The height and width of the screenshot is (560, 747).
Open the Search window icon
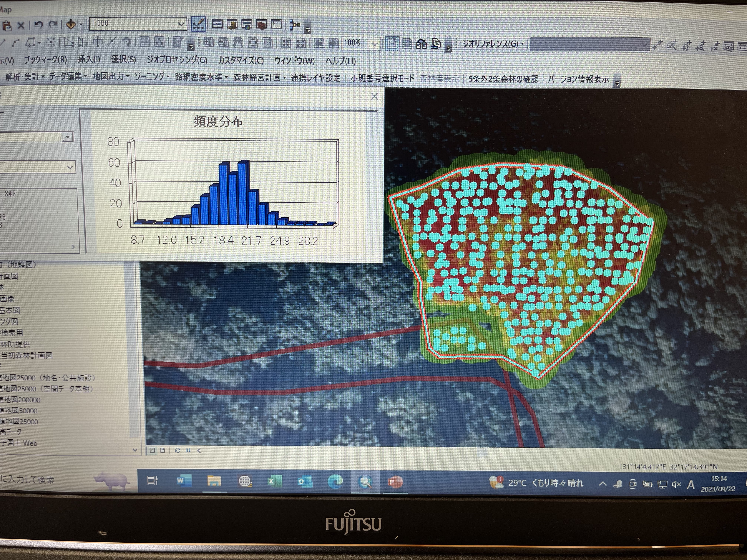click(x=247, y=24)
